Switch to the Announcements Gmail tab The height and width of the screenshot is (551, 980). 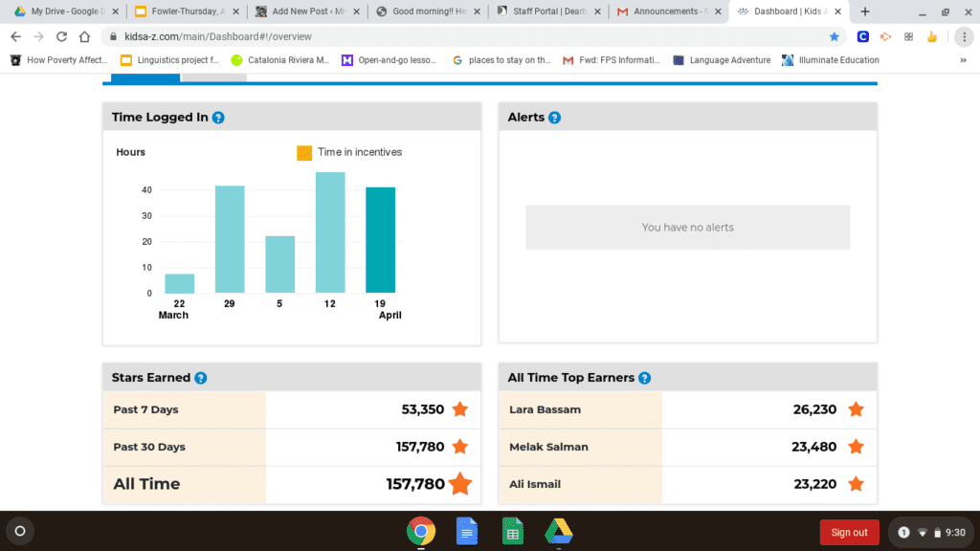668,11
